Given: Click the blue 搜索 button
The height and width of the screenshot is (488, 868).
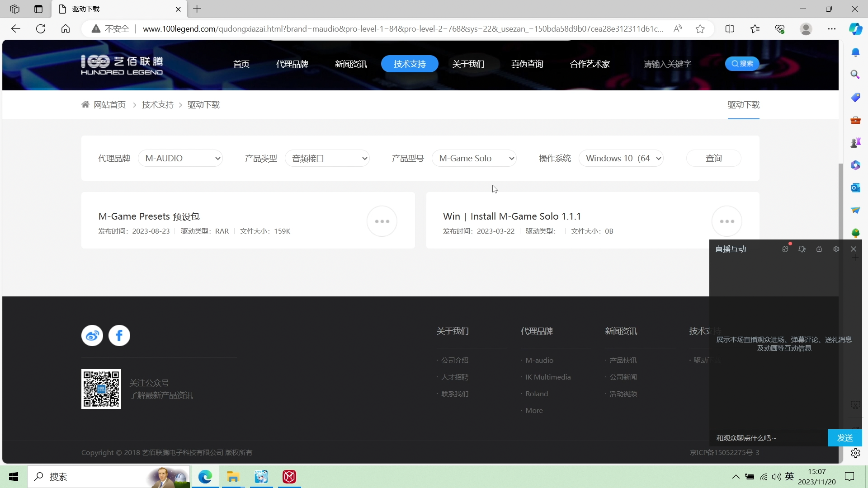Looking at the screenshot, I should click(x=742, y=64).
